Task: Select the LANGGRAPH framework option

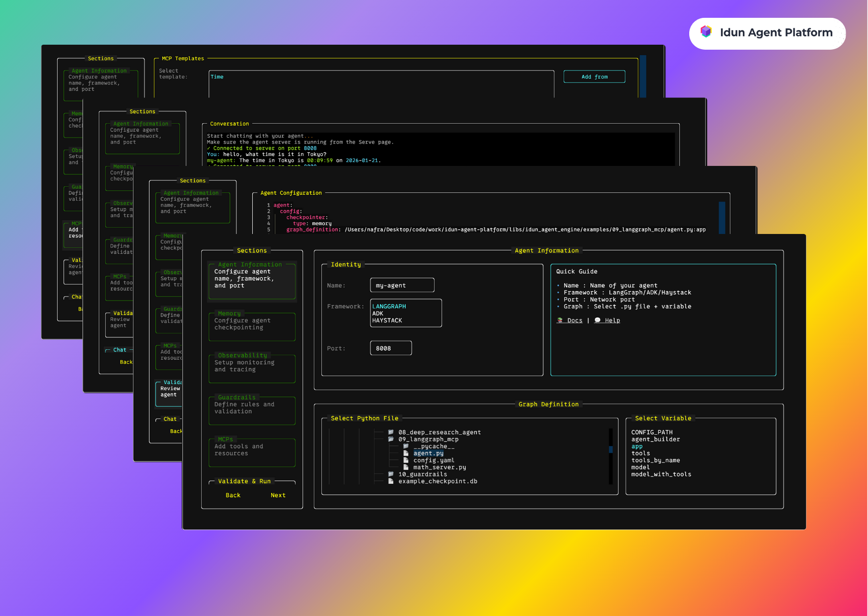Action: 389,306
